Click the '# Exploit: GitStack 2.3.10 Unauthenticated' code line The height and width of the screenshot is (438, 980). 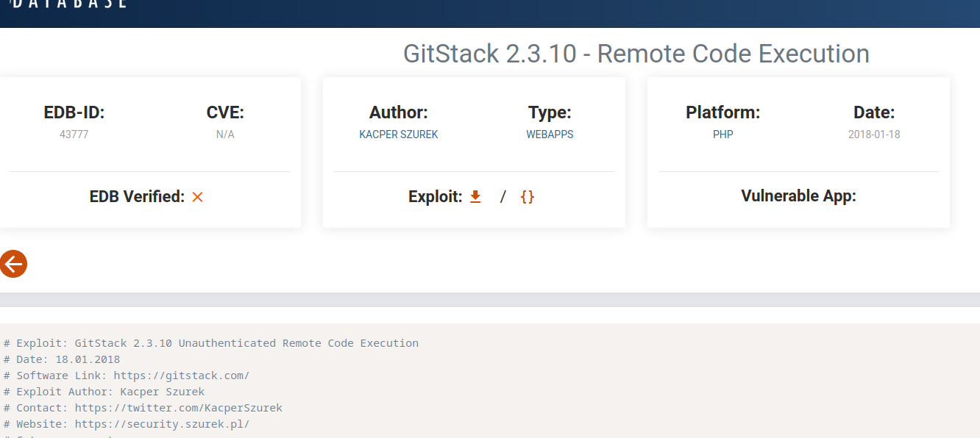click(211, 343)
